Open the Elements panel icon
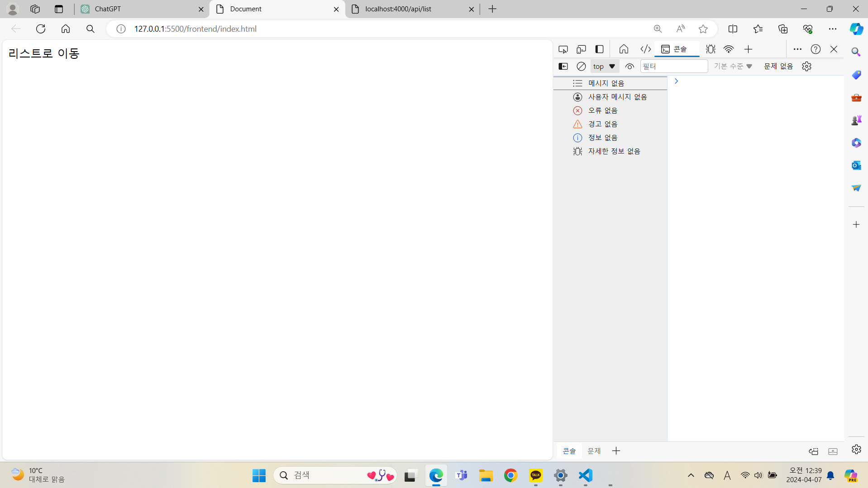 [x=646, y=49]
